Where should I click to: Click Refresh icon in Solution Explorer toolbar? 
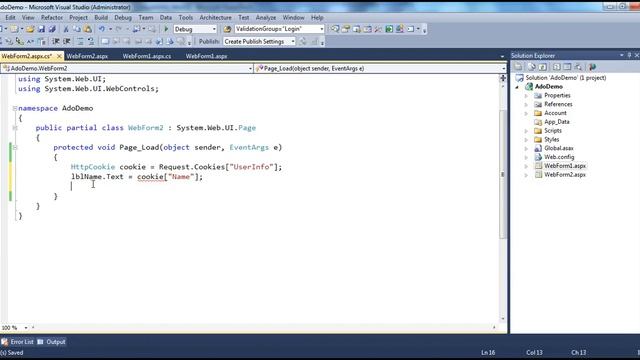(x=543, y=67)
